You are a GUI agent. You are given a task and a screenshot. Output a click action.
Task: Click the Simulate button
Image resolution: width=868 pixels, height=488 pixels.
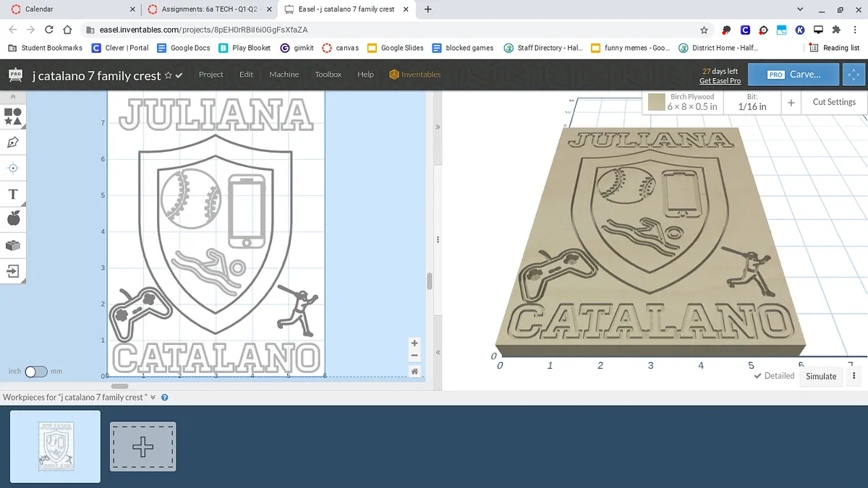click(x=821, y=376)
